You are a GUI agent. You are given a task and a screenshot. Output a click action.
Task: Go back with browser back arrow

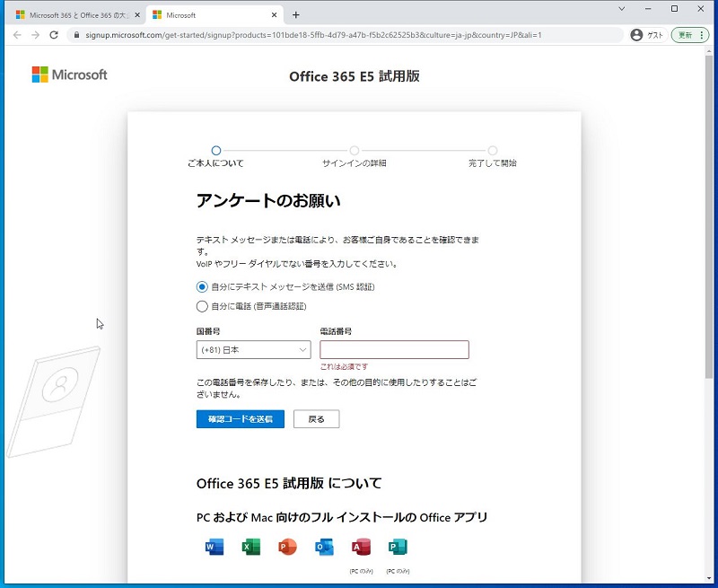tap(17, 35)
